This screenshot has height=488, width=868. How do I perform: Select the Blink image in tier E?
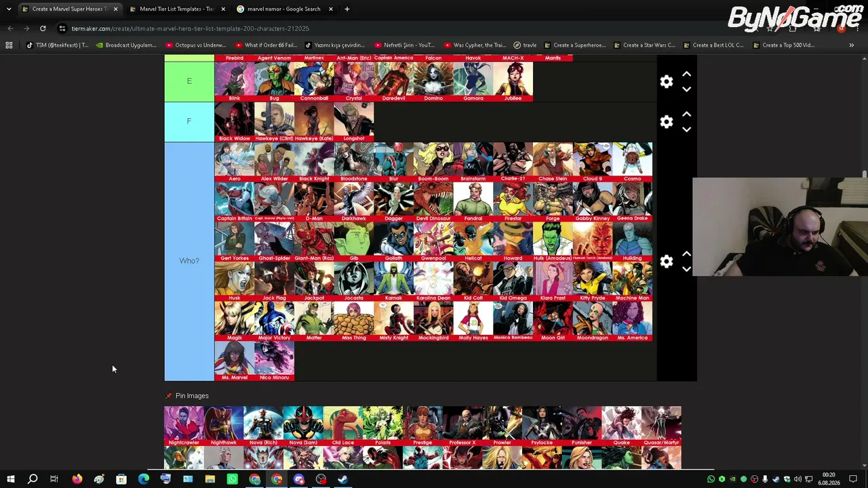(235, 82)
